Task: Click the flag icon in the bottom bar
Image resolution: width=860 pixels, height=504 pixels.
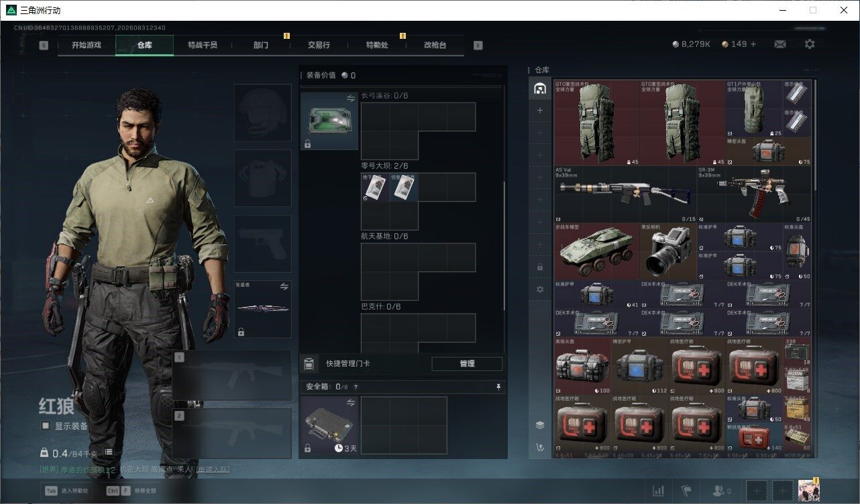Action: click(686, 491)
